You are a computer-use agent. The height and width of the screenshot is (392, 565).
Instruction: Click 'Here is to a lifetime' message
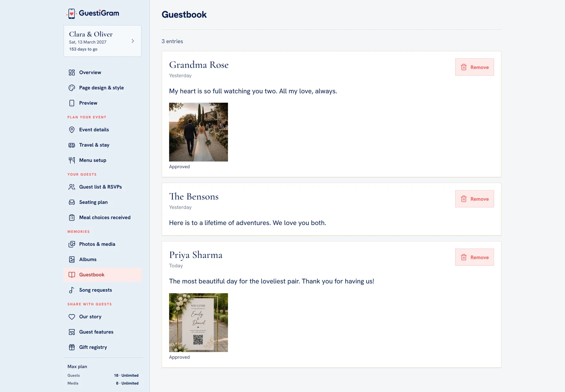click(x=248, y=223)
